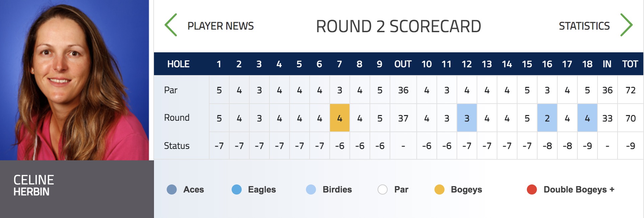Click the Round 2 Scorecard heading
This screenshot has width=644, height=218.
(398, 26)
